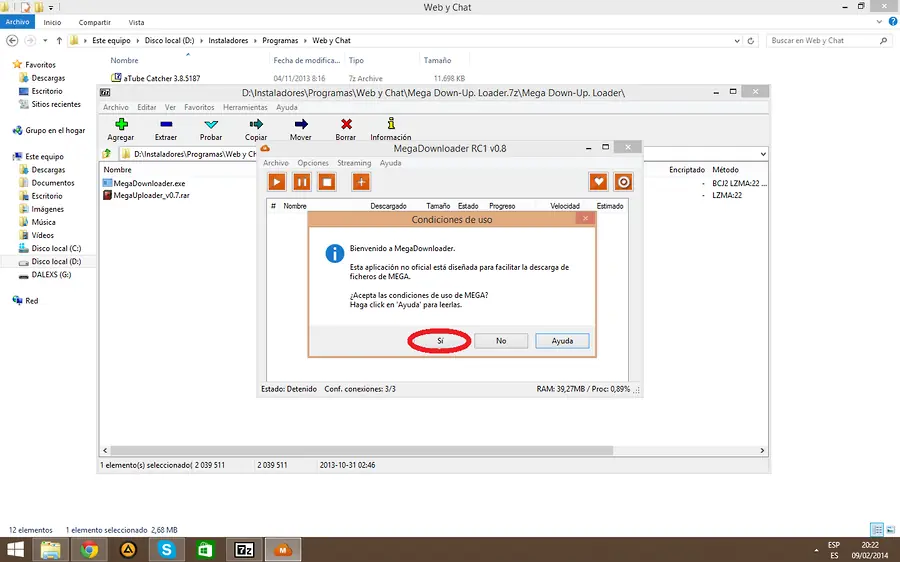Sort by Encriptado column in 7-Zip
This screenshot has width=900, height=562.
pos(686,170)
